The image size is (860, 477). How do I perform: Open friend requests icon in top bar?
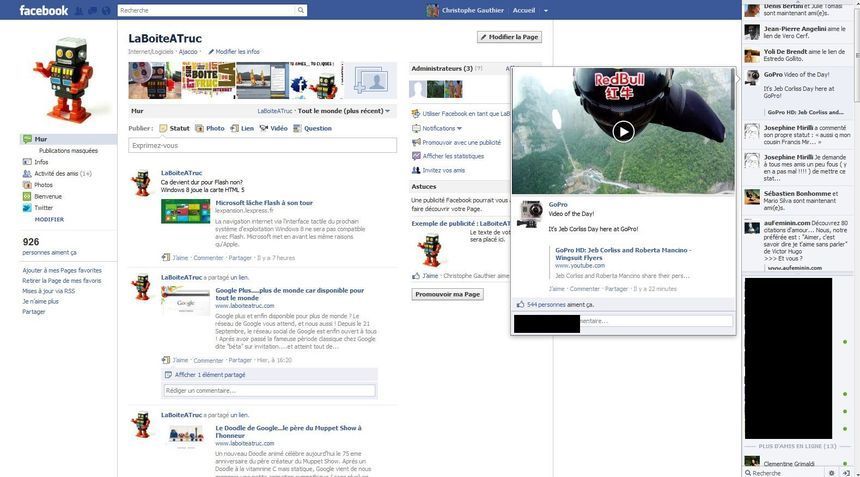coord(79,10)
